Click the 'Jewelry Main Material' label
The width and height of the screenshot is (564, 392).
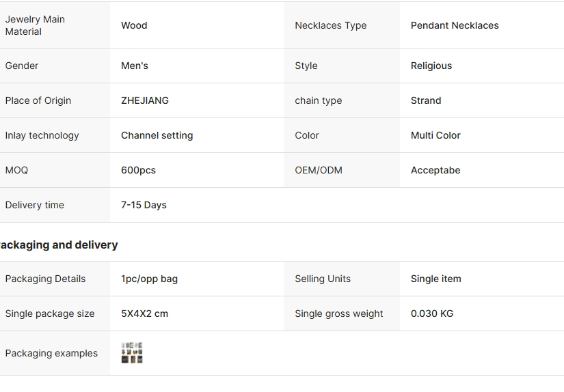coord(35,25)
